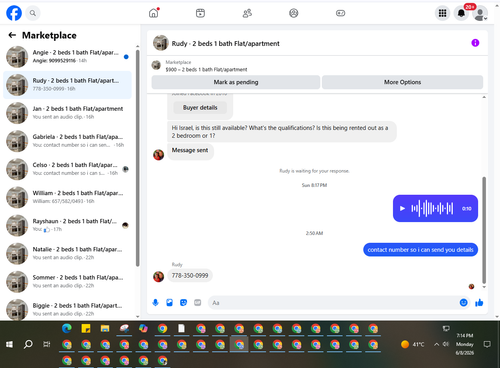Select the Rudy conversation in the list
The image size is (500, 368).
click(x=67, y=85)
